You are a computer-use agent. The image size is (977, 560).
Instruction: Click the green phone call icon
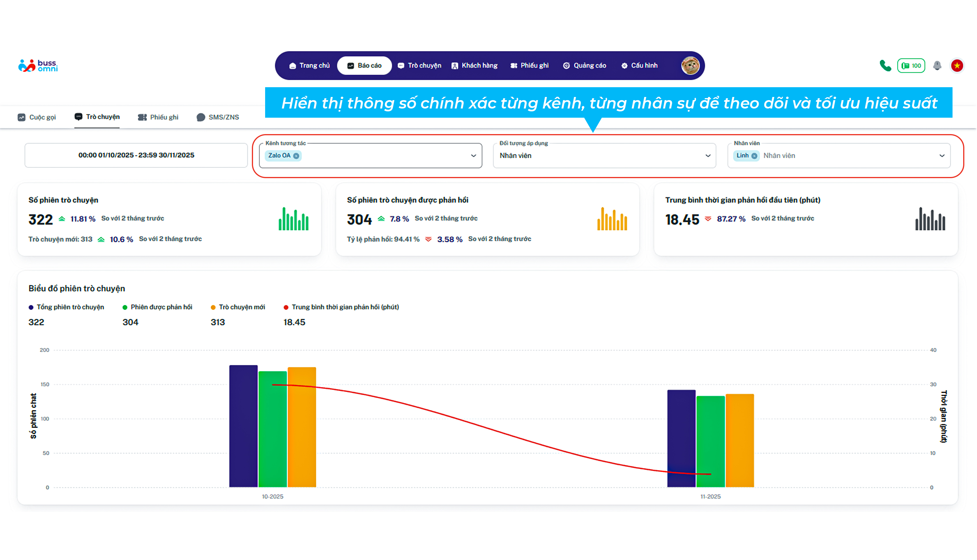(x=885, y=66)
